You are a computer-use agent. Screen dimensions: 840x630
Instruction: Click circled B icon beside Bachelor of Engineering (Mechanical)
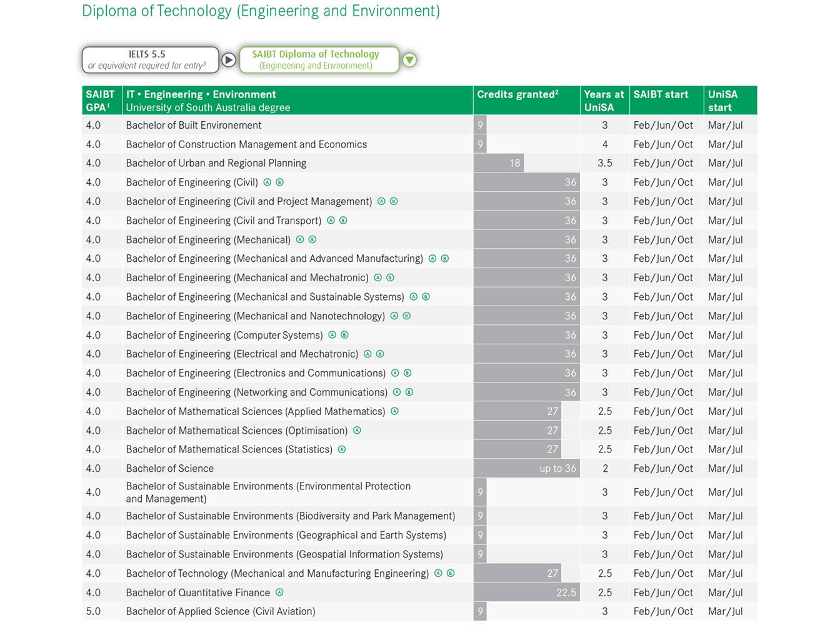coord(312,239)
